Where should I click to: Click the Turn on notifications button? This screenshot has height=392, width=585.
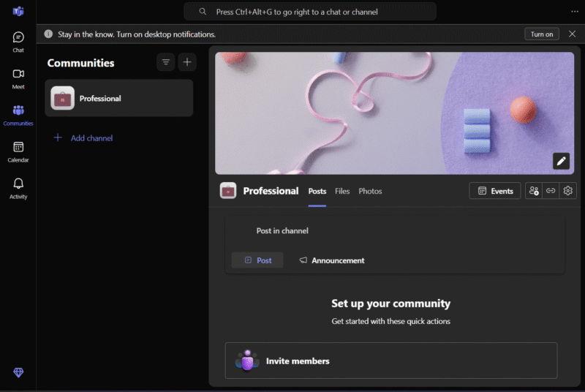coord(542,34)
